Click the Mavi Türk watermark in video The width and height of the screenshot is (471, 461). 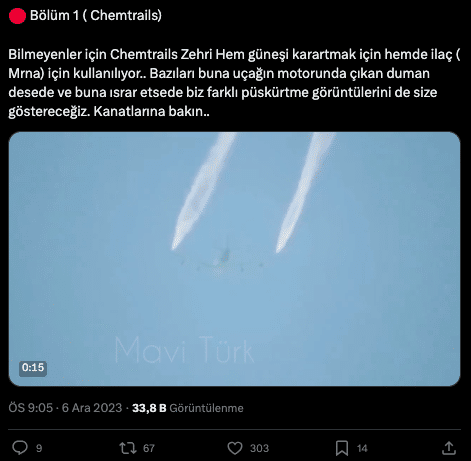[184, 350]
